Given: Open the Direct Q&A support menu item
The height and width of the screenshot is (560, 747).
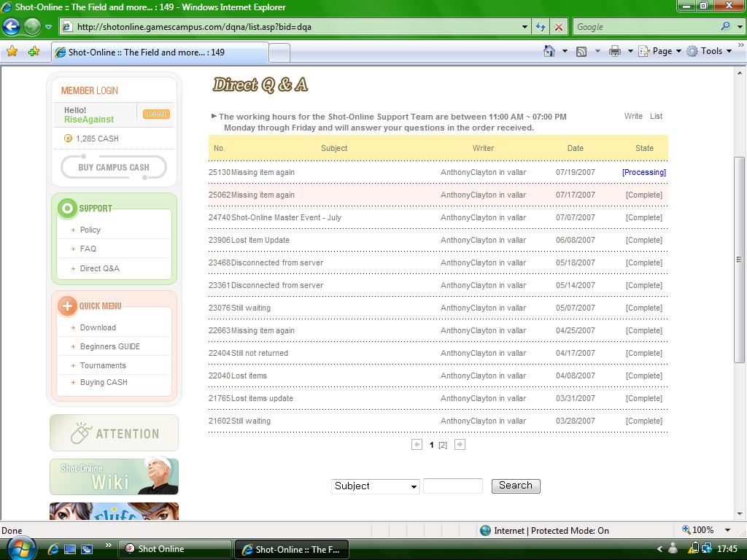Looking at the screenshot, I should (x=99, y=268).
